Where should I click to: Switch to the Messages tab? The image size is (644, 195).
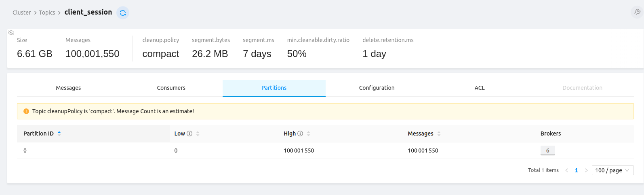[68, 88]
